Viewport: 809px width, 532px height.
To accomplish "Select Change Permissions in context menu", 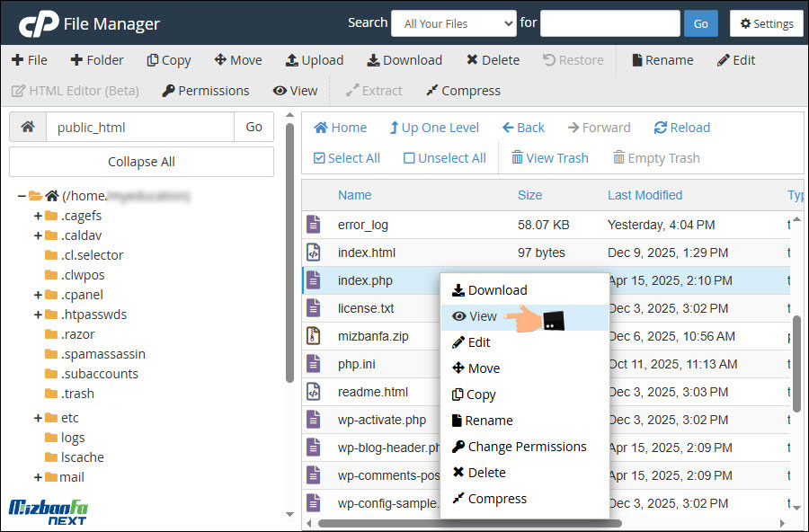I will tap(526, 447).
